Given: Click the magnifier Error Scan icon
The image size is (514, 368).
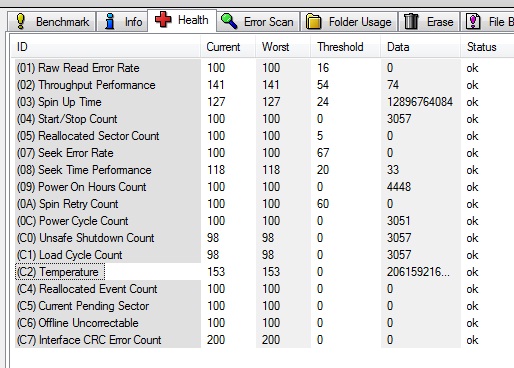Looking at the screenshot, I should 229,21.
